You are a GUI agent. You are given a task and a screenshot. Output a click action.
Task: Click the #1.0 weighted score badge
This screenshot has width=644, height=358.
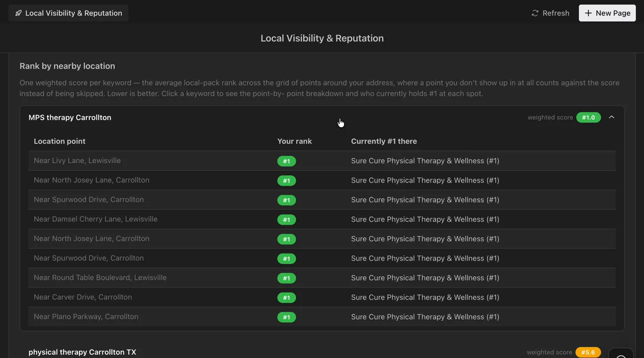tap(588, 117)
